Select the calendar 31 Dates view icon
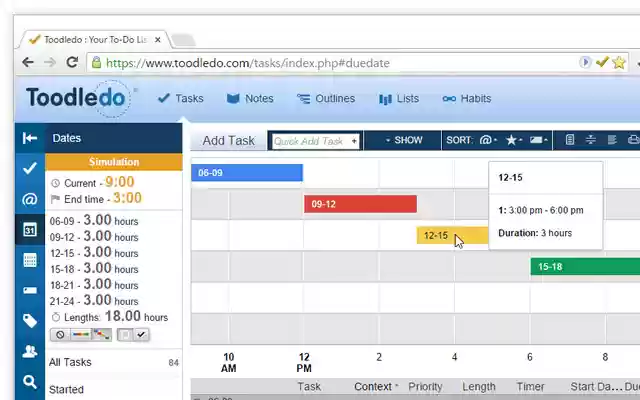Viewport: 640px width, 400px height. tap(30, 230)
